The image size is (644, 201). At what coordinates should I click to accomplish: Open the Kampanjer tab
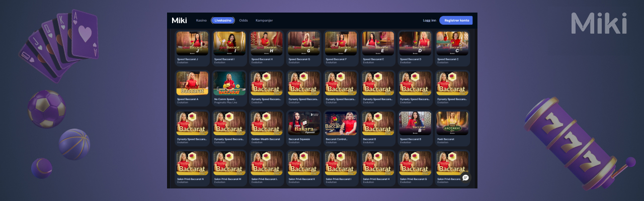[x=264, y=21]
